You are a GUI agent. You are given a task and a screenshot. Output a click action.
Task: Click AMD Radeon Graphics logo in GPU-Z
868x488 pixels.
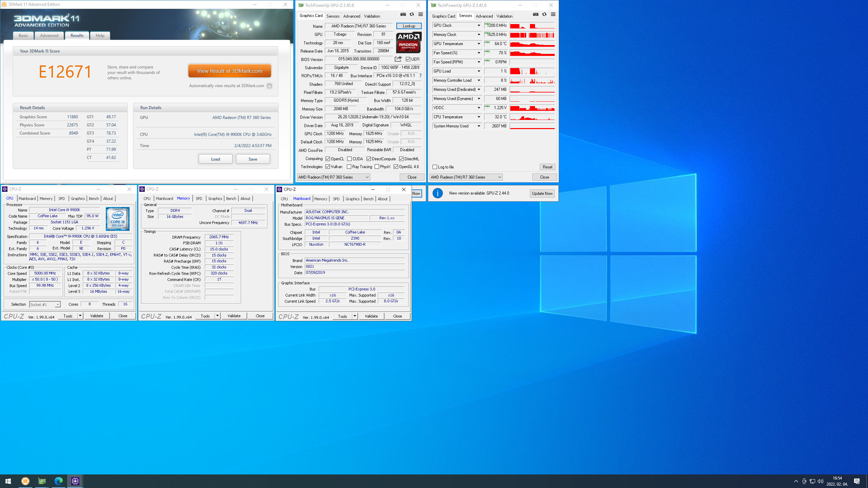[x=409, y=42]
